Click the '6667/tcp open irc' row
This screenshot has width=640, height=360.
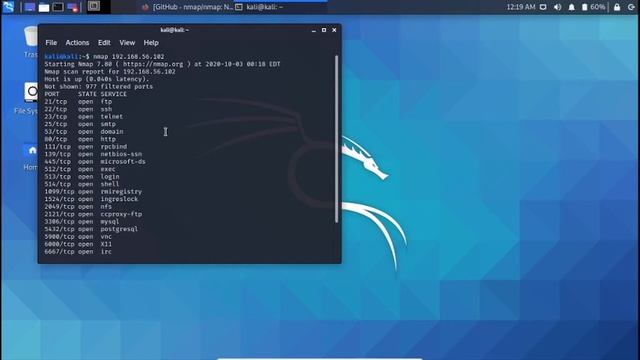(x=78, y=252)
